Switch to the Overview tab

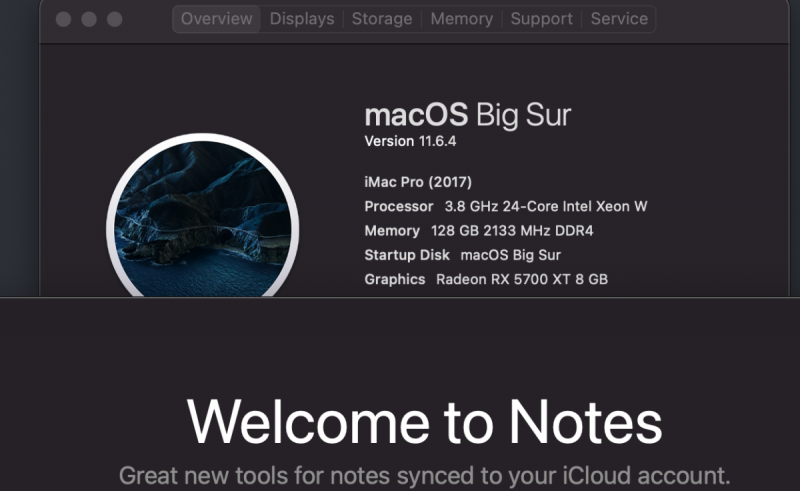(216, 19)
